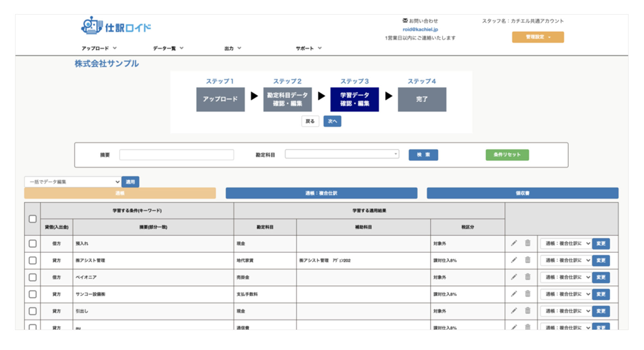Edit the 預入れ rule using its pencil icon
Image resolution: width=644 pixels, height=350 pixels.
[514, 244]
